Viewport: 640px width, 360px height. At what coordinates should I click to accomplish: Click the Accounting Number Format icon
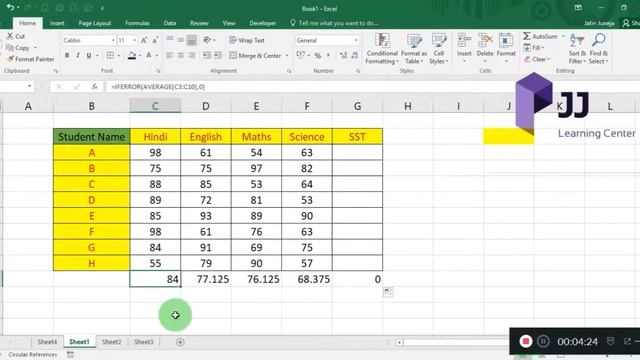point(301,55)
